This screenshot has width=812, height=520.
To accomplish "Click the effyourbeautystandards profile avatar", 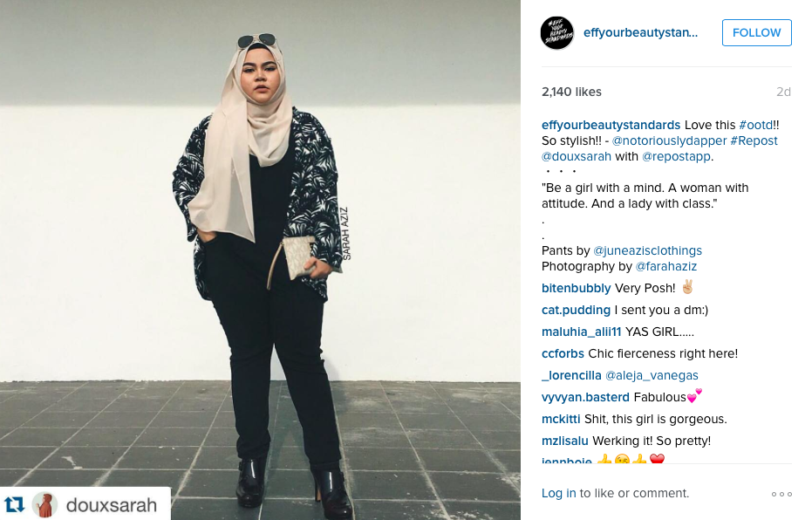I will [557, 32].
